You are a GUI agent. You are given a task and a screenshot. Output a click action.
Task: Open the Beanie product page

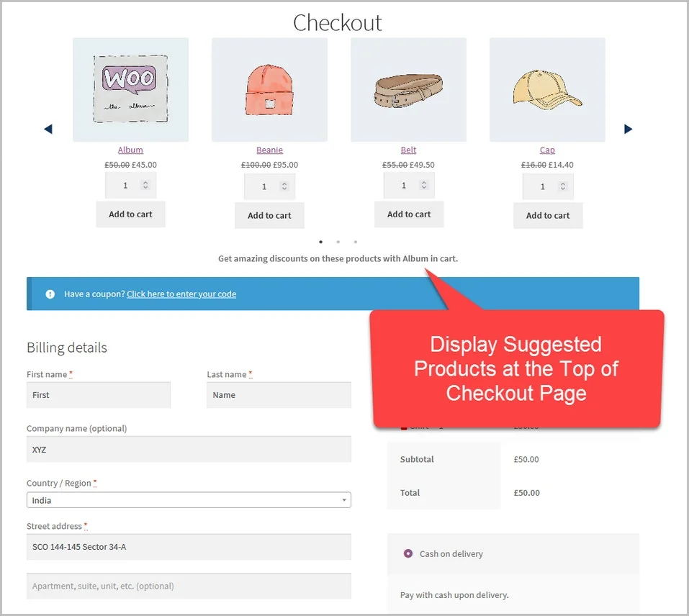269,150
